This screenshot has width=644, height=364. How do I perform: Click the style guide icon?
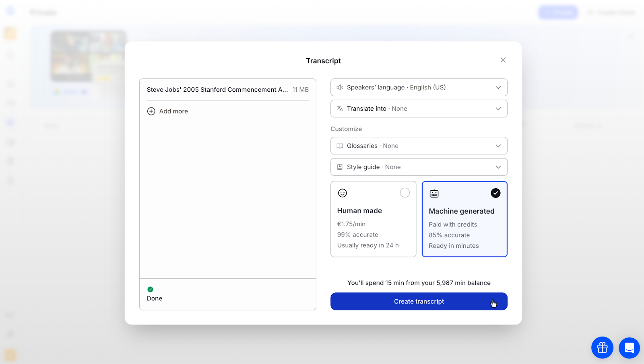pyautogui.click(x=340, y=167)
